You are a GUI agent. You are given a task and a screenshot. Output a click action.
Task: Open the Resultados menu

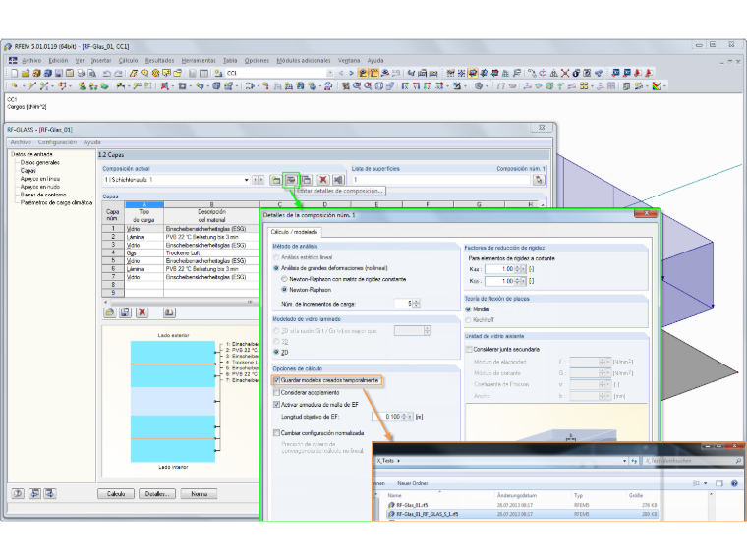click(x=159, y=61)
